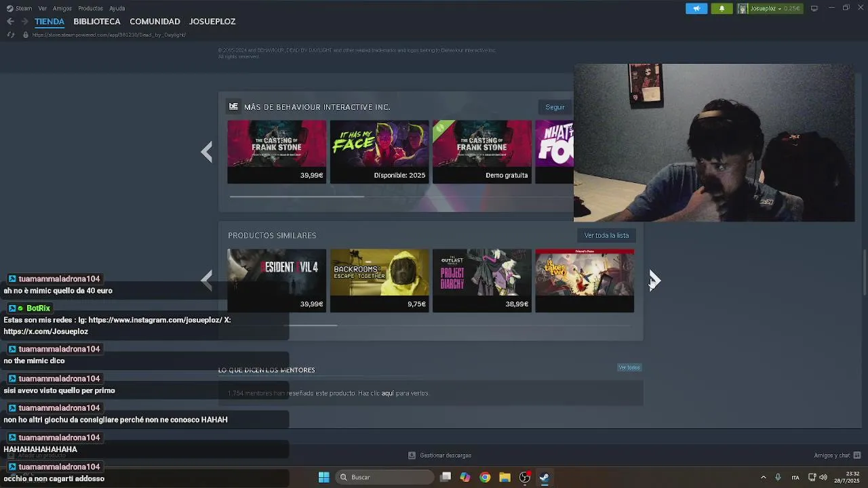Click the BotRix chat username
Screen dimensions: 868x488
click(x=38, y=308)
